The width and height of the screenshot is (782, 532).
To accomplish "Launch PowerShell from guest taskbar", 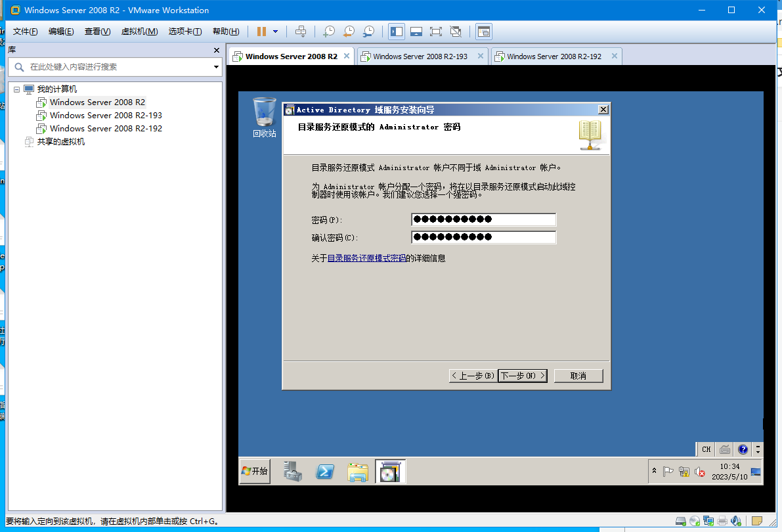I will 325,471.
